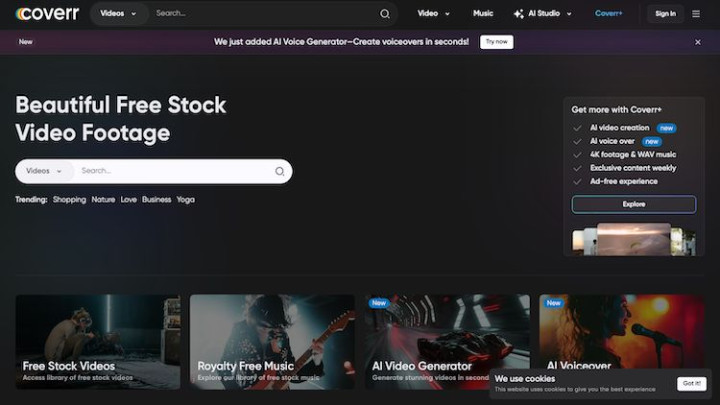Click the 'We use cookies' heading
The width and height of the screenshot is (720, 405).
[524, 379]
